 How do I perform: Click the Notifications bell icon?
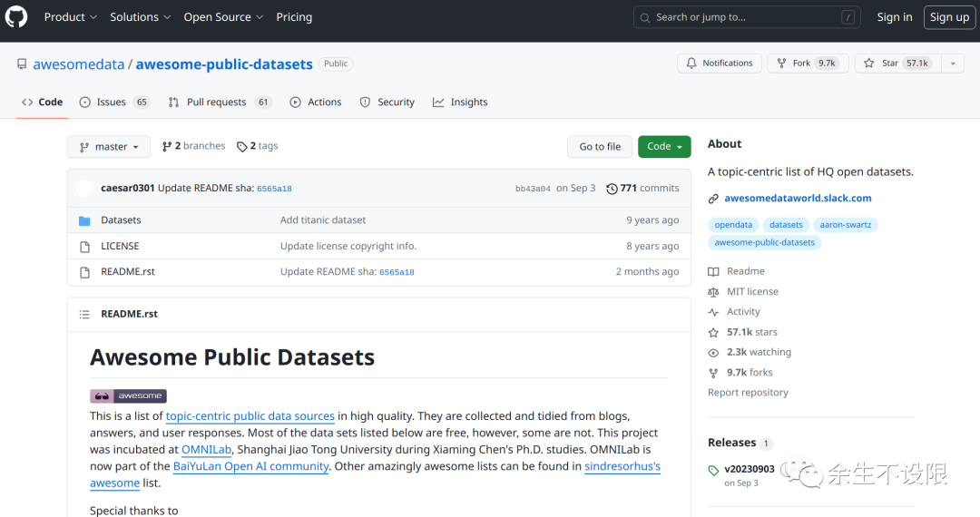pos(691,63)
